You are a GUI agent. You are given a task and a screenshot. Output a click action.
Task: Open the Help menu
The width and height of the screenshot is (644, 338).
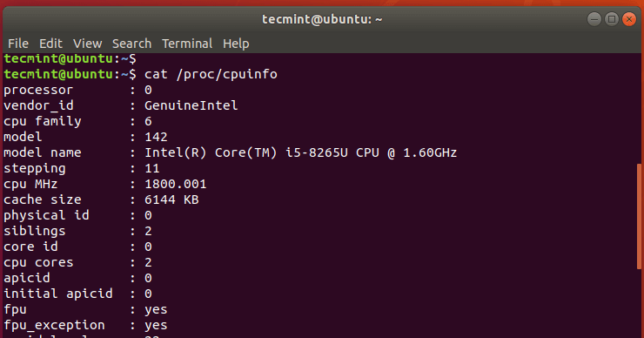tap(236, 44)
